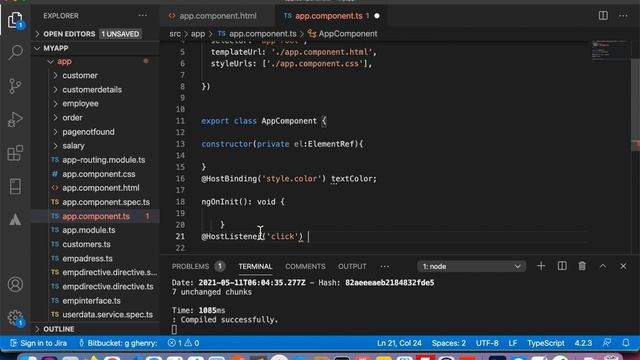
Task: Create a new terminal with plus icon
Action: (541, 266)
